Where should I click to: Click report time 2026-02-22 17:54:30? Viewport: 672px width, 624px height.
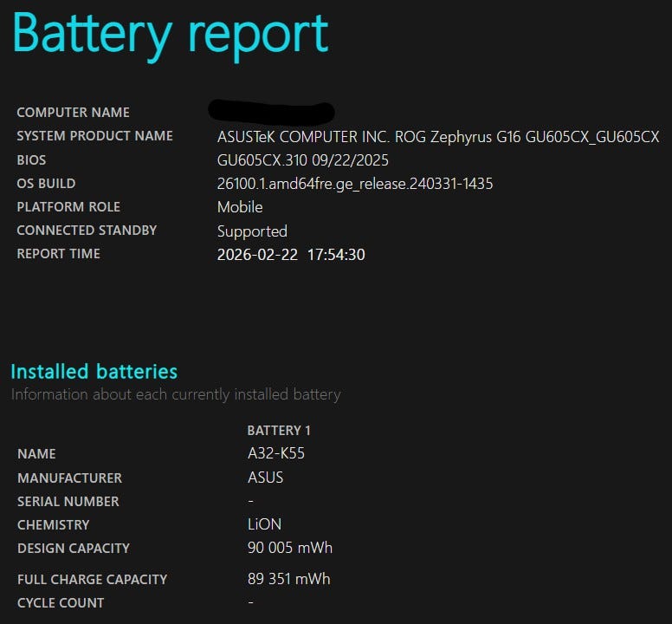coord(291,255)
